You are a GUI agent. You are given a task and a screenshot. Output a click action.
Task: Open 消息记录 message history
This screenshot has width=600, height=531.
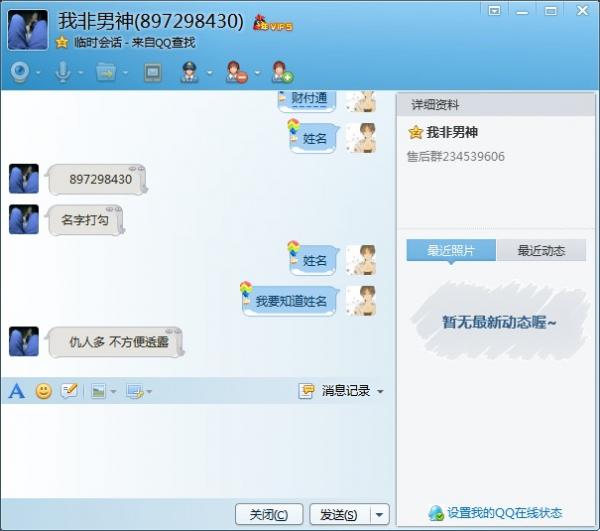point(334,391)
